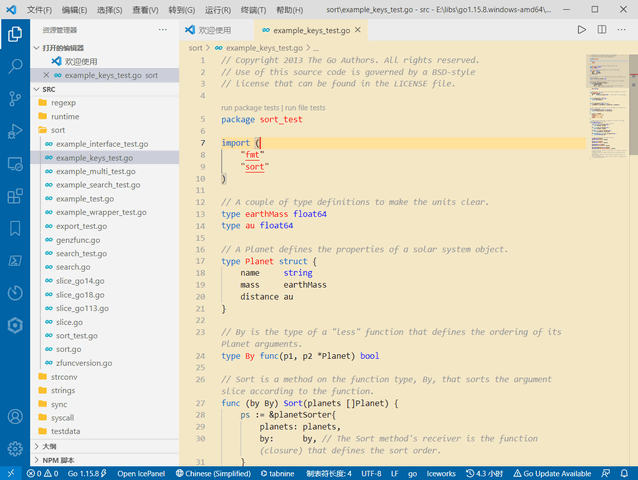Open example_interface_test.go file
This screenshot has height=480, width=638.
(102, 144)
